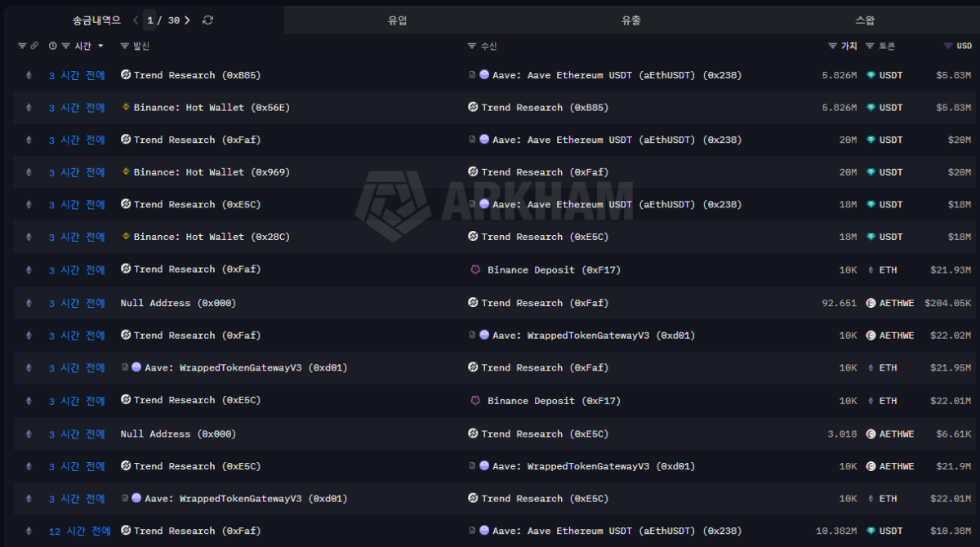Refresh the transfers list
This screenshot has height=547, width=980.
(208, 20)
